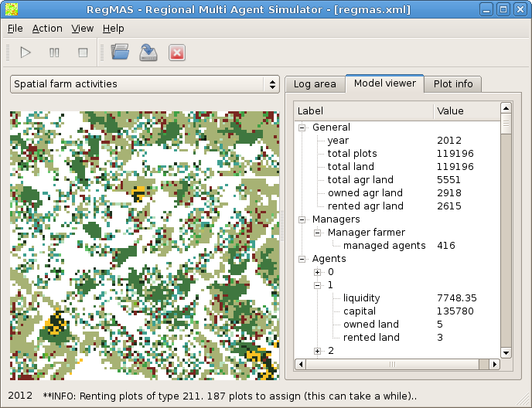This screenshot has height=408, width=532.
Task: Start the simulation with the play button
Action: coord(26,53)
